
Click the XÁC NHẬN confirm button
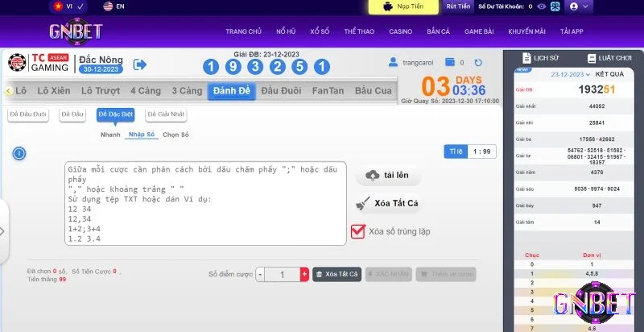[389, 275]
